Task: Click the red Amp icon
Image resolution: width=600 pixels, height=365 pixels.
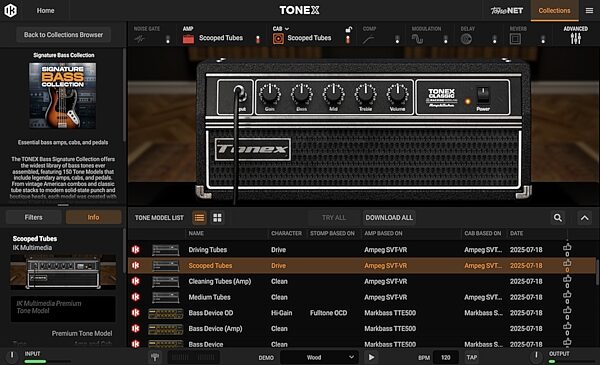Action: (x=188, y=39)
